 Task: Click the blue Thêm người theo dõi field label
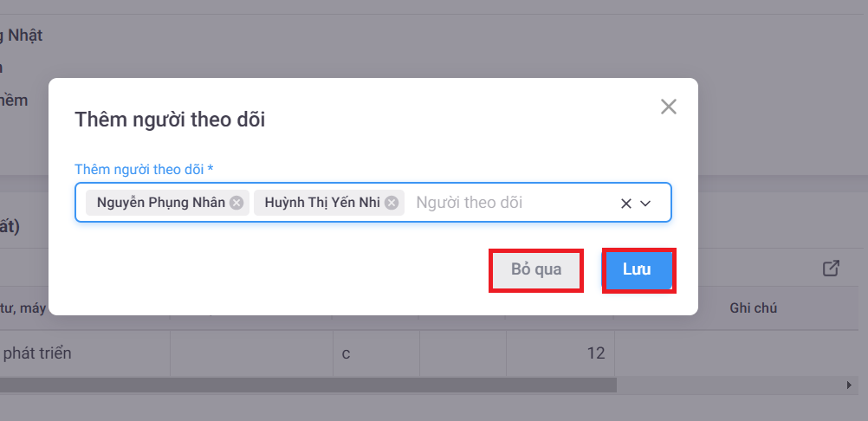click(x=144, y=169)
